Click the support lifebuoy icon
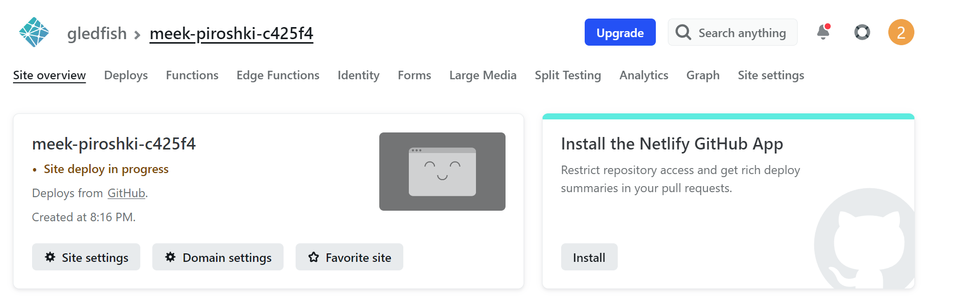The height and width of the screenshot is (300, 980). pyautogui.click(x=862, y=32)
